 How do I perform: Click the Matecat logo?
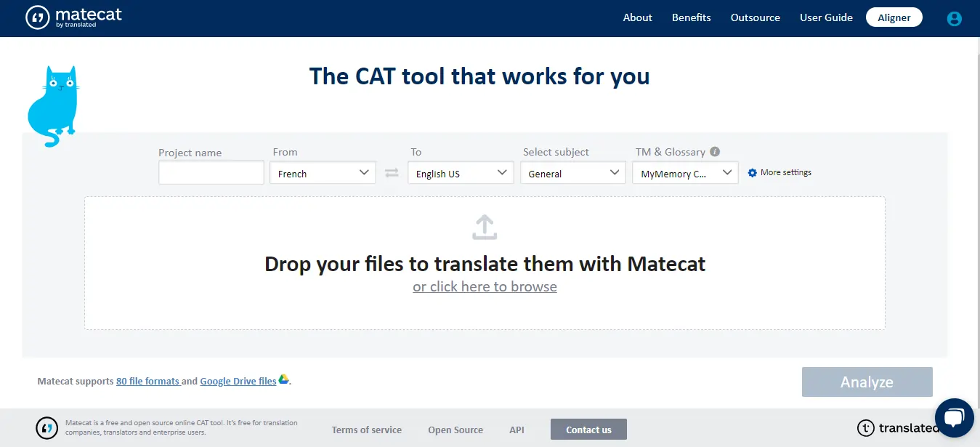pos(73,16)
